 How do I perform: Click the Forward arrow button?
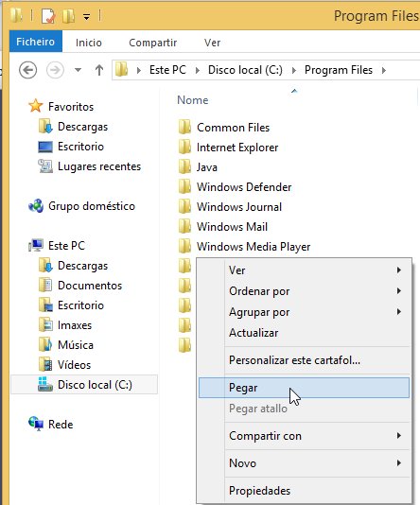click(55, 70)
